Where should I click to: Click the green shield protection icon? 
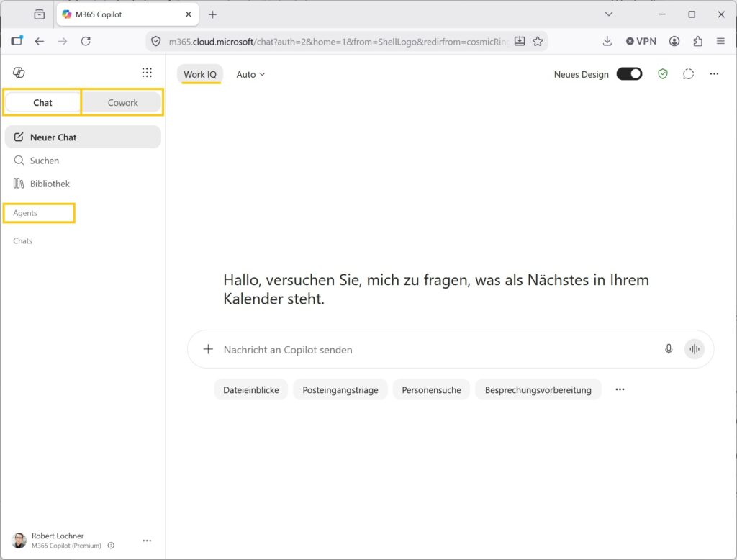tap(663, 74)
